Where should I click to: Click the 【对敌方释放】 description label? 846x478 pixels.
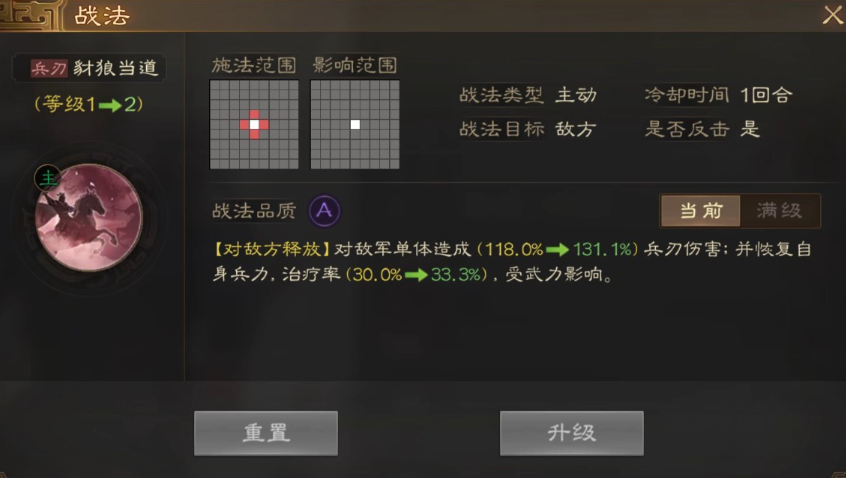pos(272,249)
